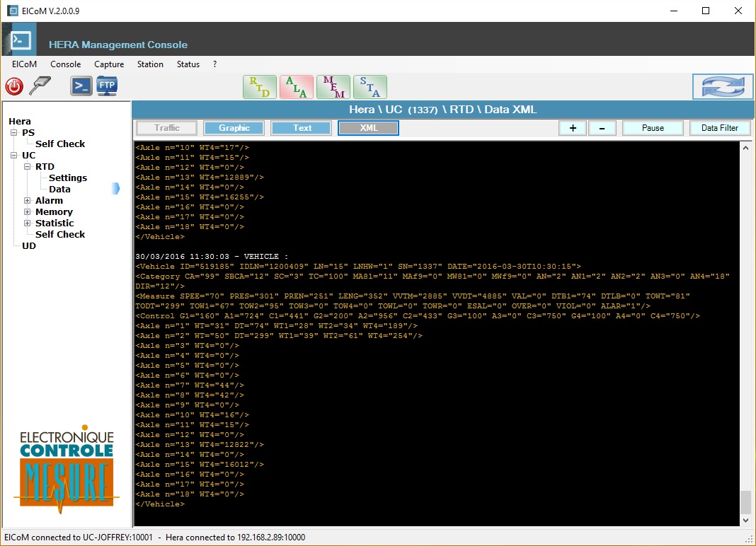Select the STA statistic shortcut icon
Image resolution: width=756 pixels, height=546 pixels.
pos(370,87)
